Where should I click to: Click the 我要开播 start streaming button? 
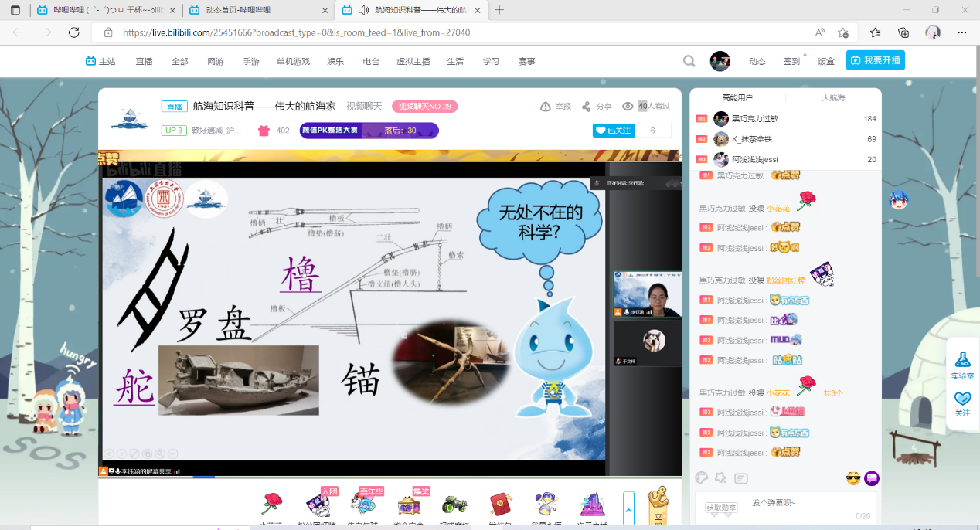[875, 60]
